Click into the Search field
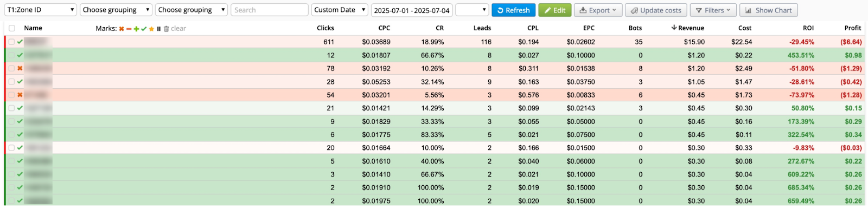Screen dimensions: 868x209 [x=269, y=10]
